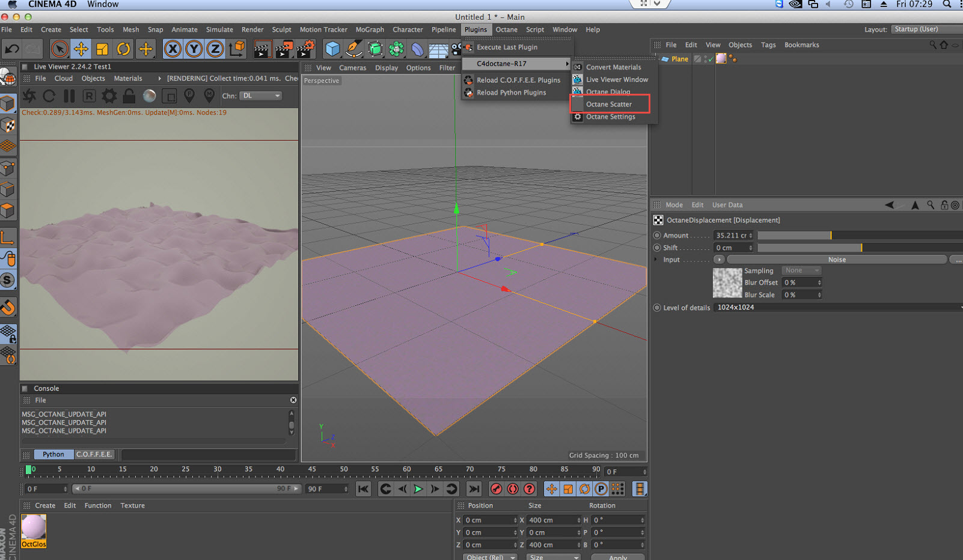Screen dimensions: 963x560
Task: Click the Points mode icon in left sidebar
Action: pos(8,169)
